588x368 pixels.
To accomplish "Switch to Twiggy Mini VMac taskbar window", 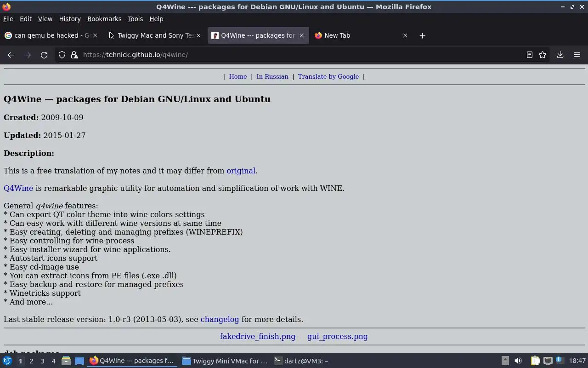I will (225, 361).
